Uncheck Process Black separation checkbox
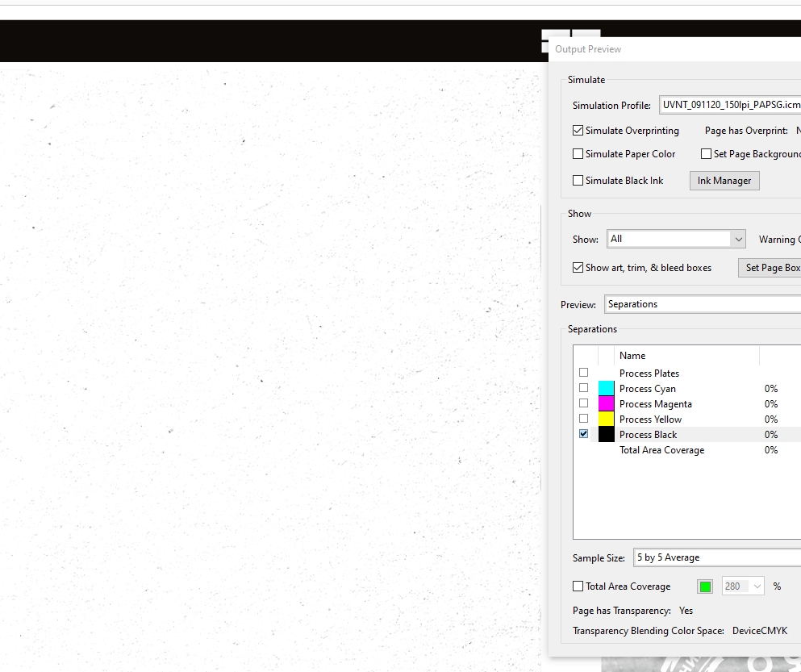This screenshot has width=801, height=672. [x=583, y=434]
